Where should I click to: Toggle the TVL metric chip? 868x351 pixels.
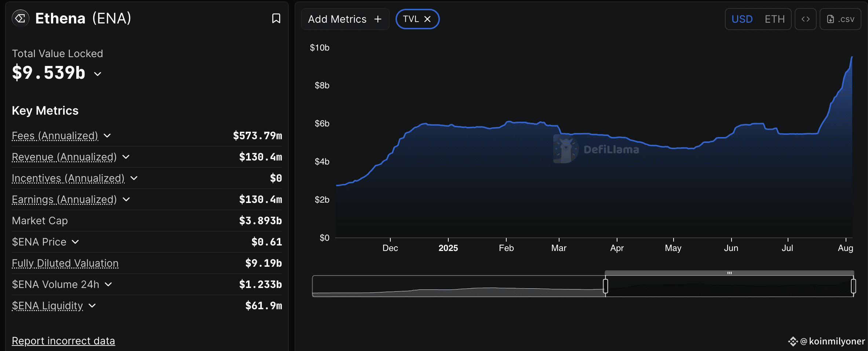pos(417,19)
